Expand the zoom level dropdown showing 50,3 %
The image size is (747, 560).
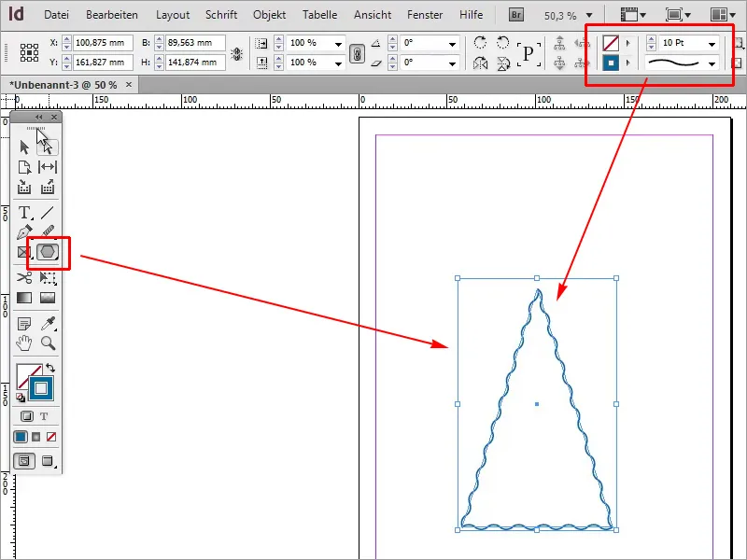point(588,14)
